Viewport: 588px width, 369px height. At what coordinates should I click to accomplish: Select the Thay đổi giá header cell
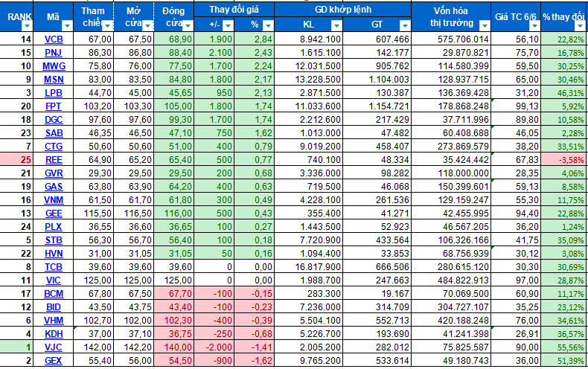pos(234,10)
